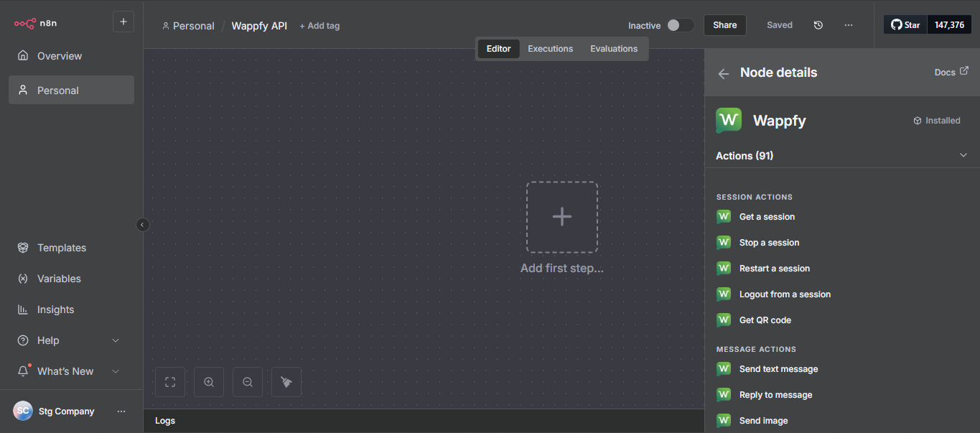Go back with Node details arrow

724,73
